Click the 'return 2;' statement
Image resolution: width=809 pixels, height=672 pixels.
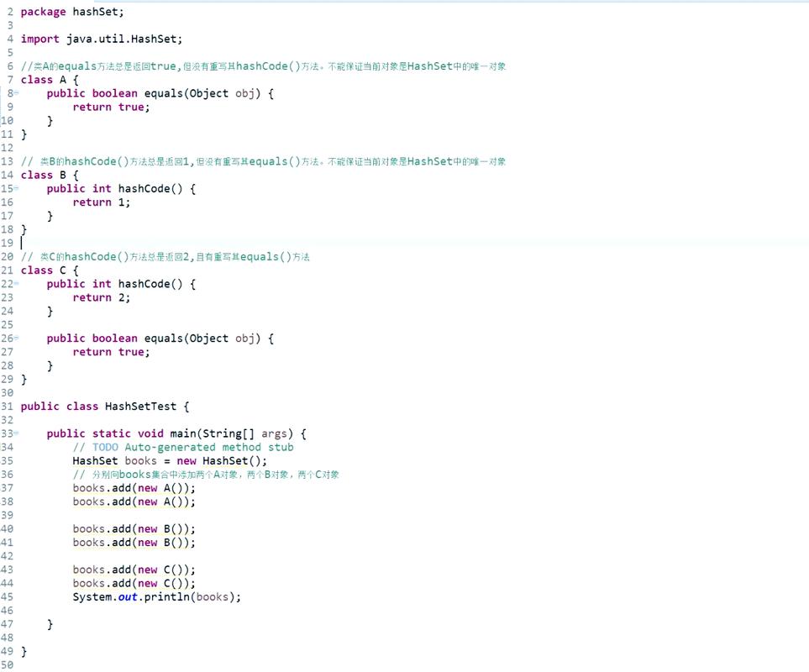click(x=101, y=298)
